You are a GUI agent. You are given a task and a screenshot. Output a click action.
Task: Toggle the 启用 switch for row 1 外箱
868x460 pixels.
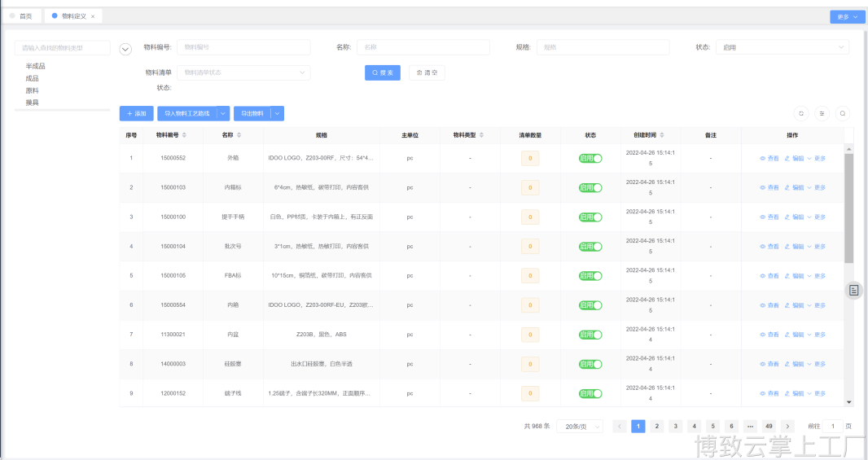590,159
